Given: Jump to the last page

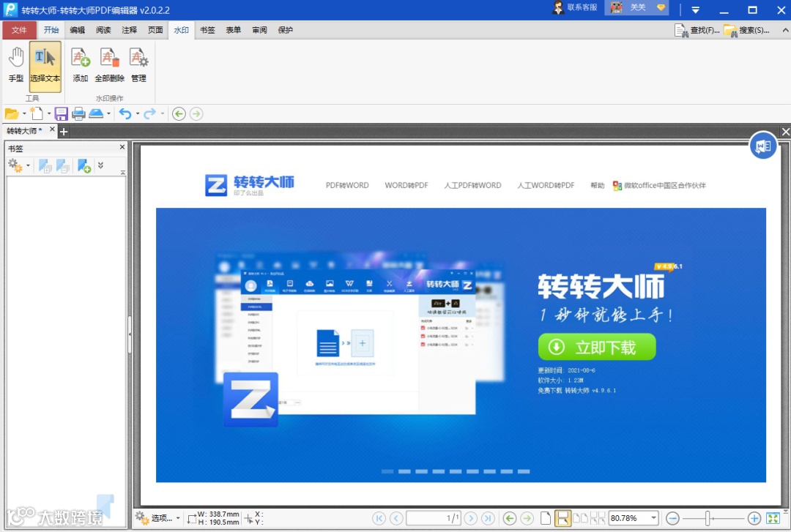Looking at the screenshot, I should tap(489, 518).
